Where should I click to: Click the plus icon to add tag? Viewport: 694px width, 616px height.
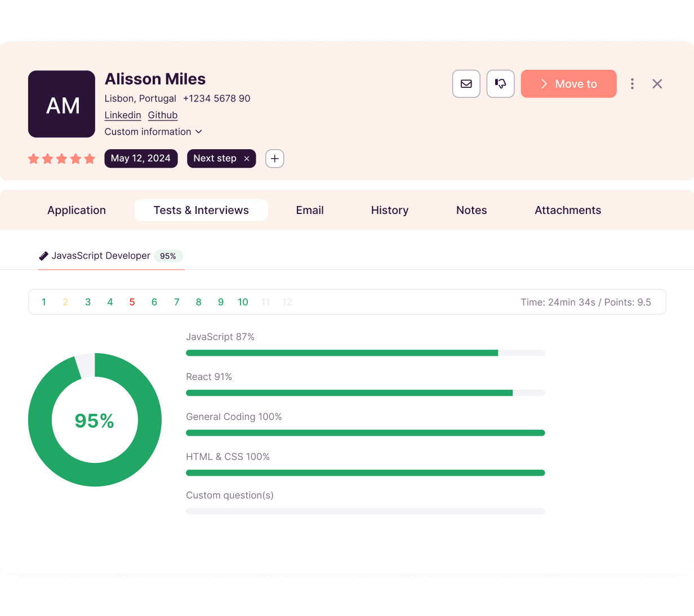coord(274,159)
